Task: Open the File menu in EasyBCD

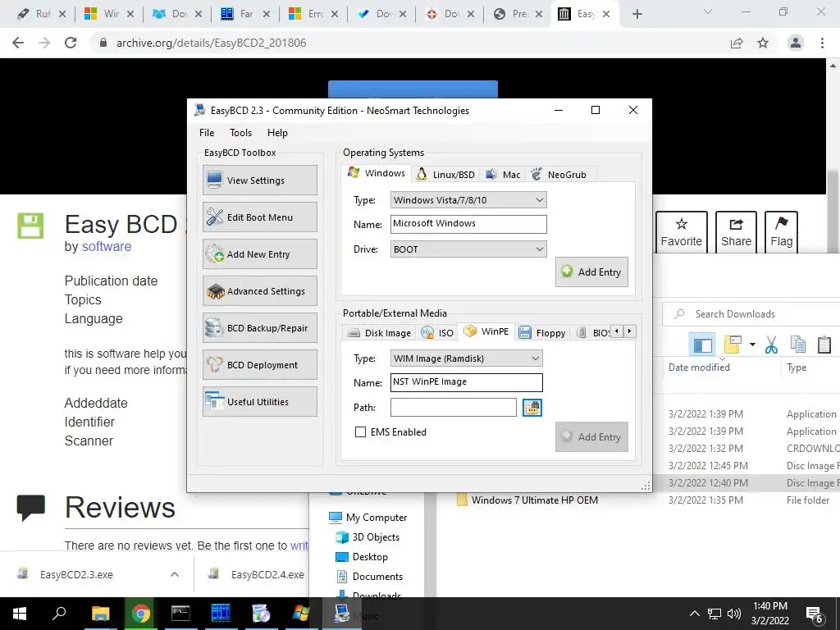Action: pos(207,133)
